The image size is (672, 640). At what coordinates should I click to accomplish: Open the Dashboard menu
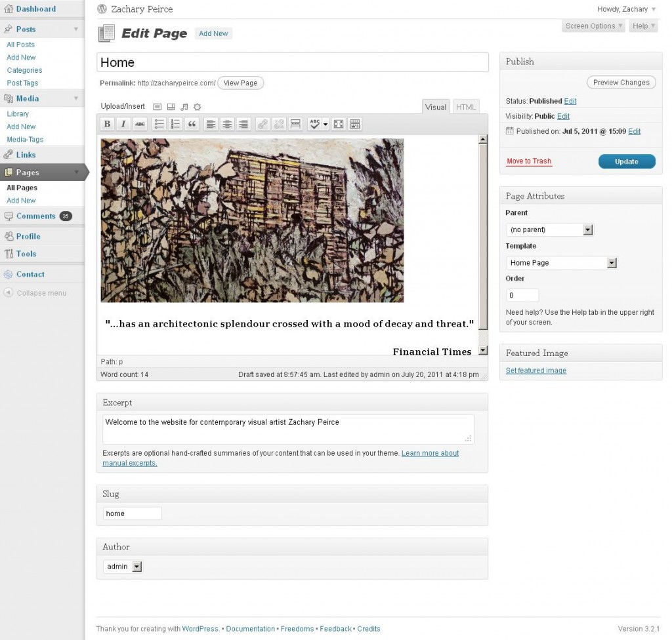[36, 9]
